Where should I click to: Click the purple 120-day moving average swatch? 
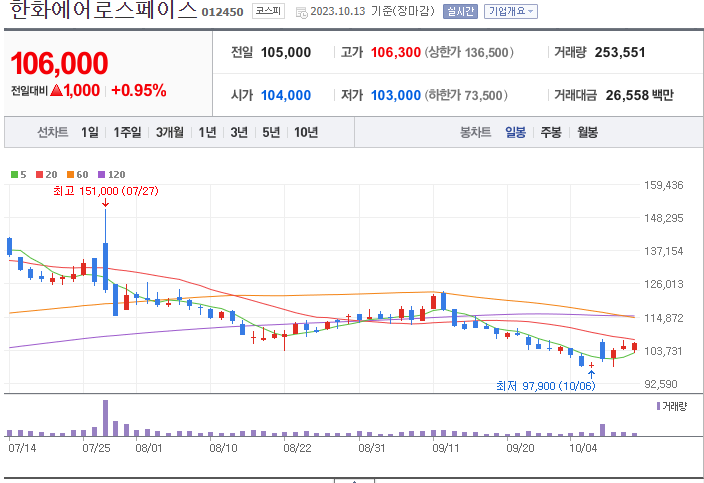(101, 175)
